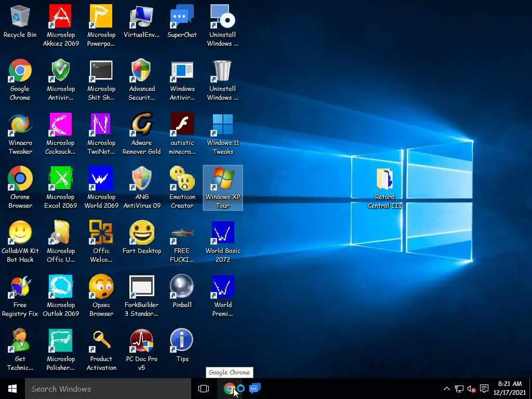Image resolution: width=532 pixels, height=399 pixels.
Task: Select Windows XP Tour icon
Action: (222, 188)
